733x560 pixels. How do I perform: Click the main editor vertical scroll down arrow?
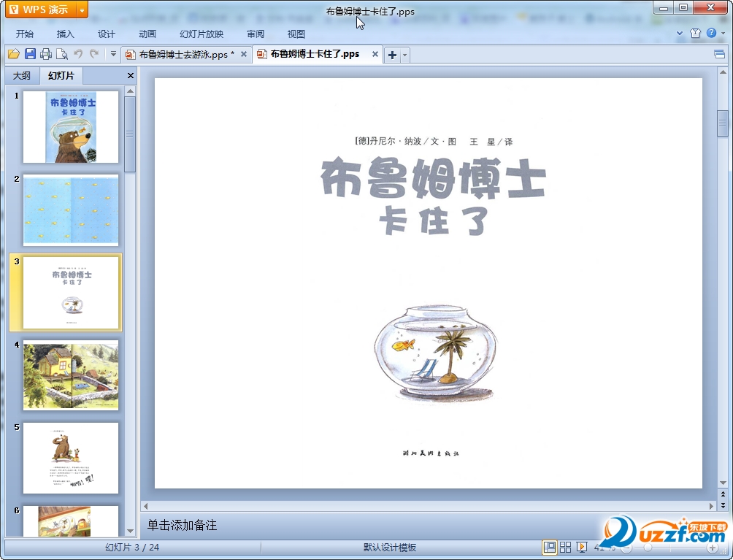pyautogui.click(x=723, y=483)
